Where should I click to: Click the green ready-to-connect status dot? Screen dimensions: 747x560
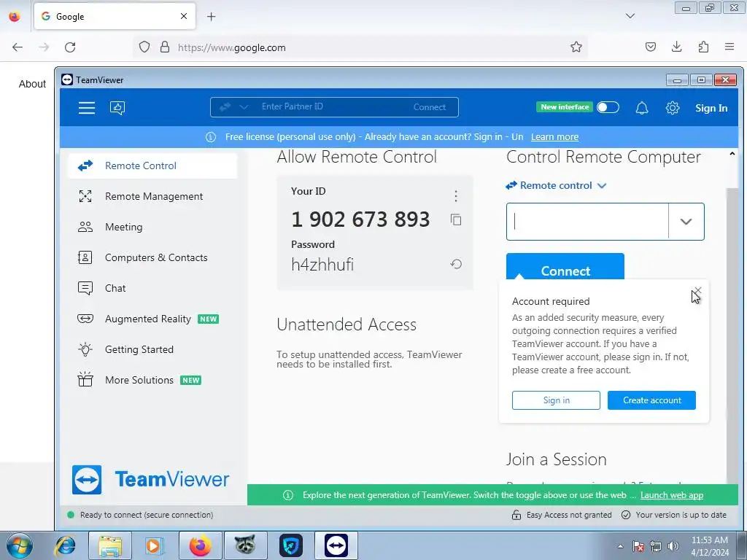tap(71, 515)
